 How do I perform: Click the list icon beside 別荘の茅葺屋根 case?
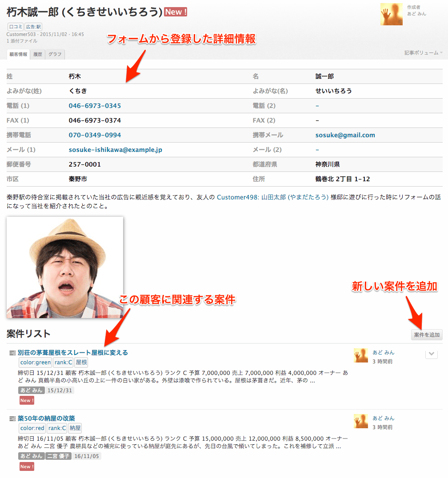tap(12, 353)
